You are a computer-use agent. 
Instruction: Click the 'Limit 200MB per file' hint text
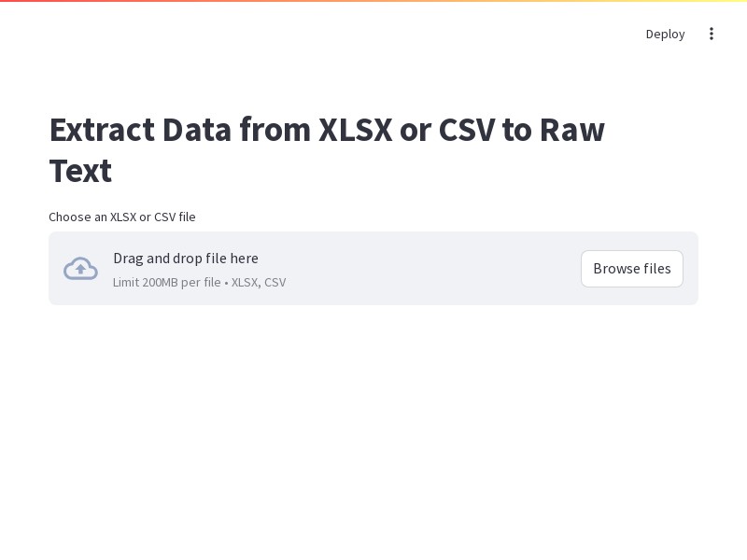[167, 283]
